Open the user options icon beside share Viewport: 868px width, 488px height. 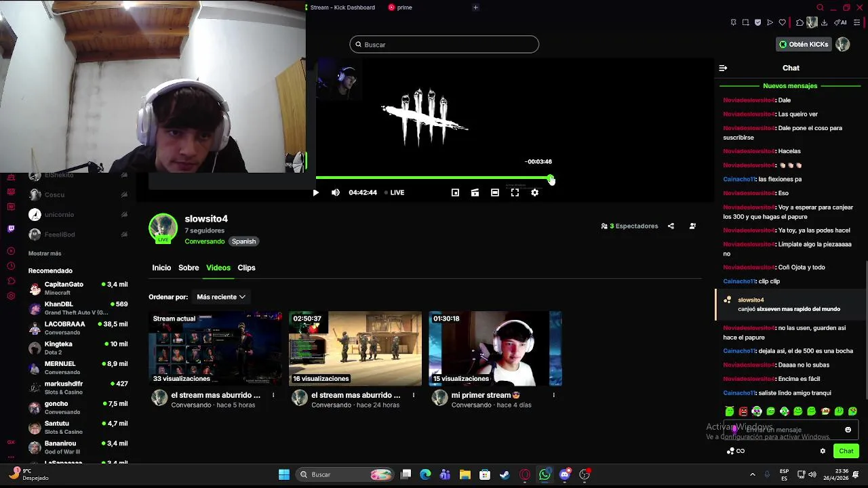pyautogui.click(x=692, y=226)
